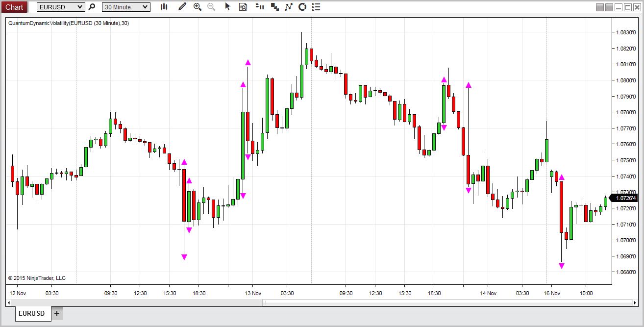
Task: Click the second gray window link button
Action: tap(609, 7)
